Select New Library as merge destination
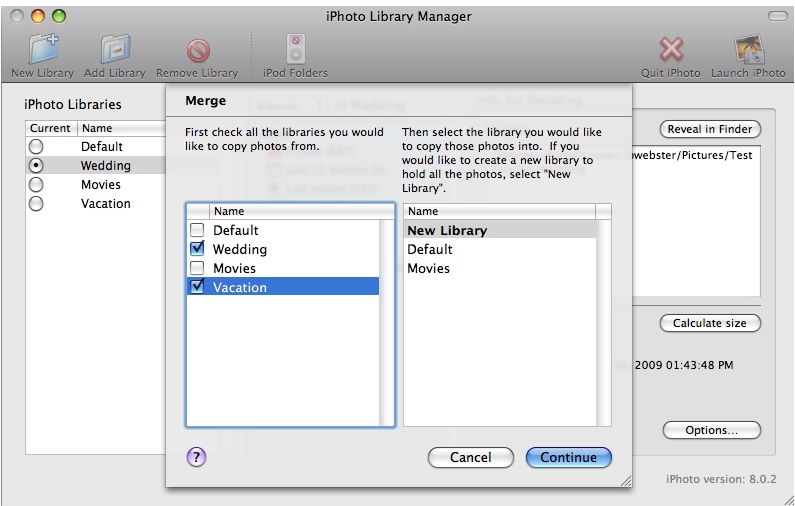Viewport: 795px width, 506px height. 447,230
